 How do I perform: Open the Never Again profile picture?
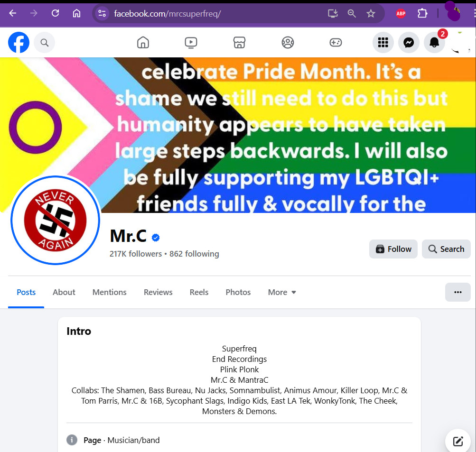[55, 220]
